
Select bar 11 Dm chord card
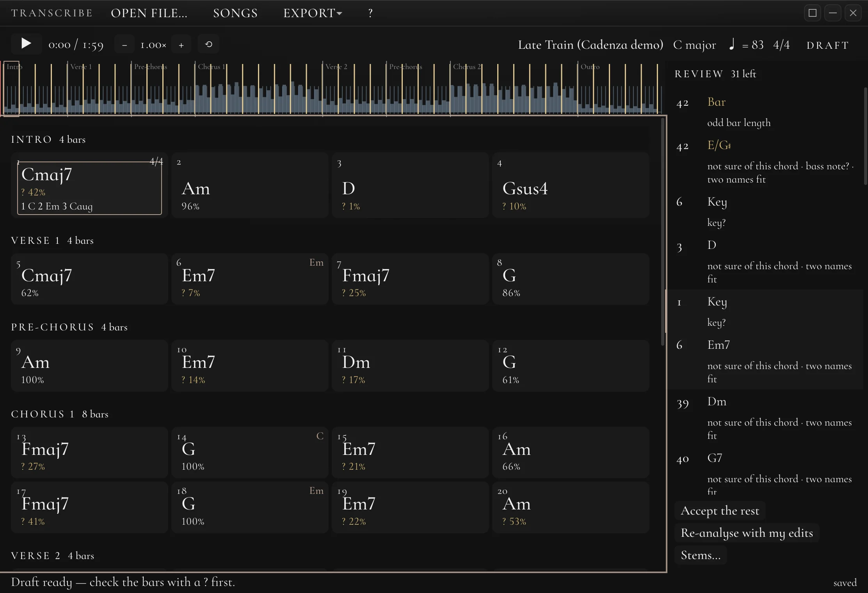[x=410, y=366]
